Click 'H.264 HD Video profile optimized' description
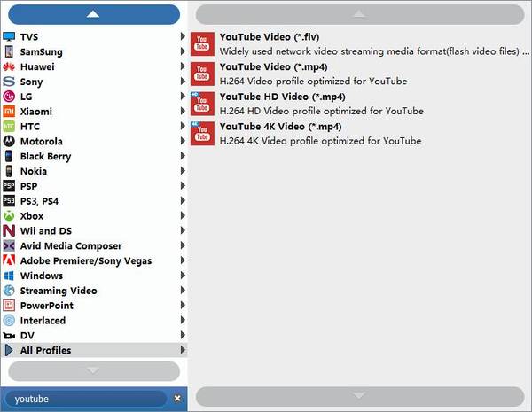This screenshot has width=532, height=412. coord(322,111)
